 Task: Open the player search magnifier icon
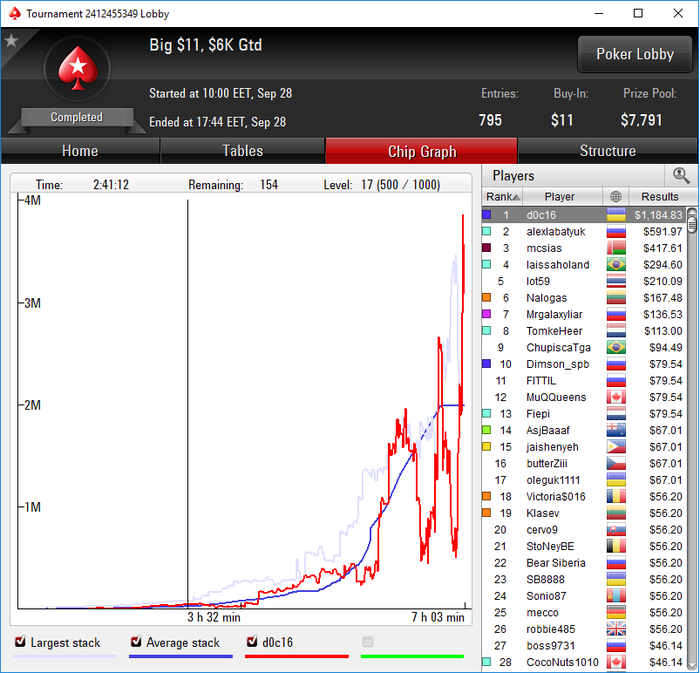pos(680,175)
